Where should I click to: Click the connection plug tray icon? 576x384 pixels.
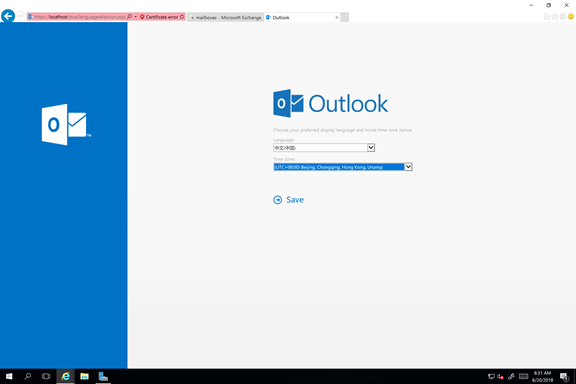(x=511, y=376)
